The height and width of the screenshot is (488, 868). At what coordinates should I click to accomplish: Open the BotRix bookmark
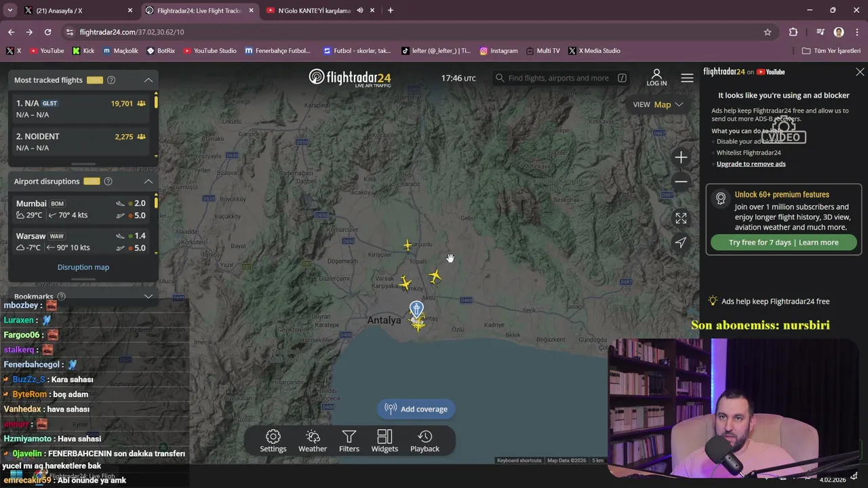(161, 51)
